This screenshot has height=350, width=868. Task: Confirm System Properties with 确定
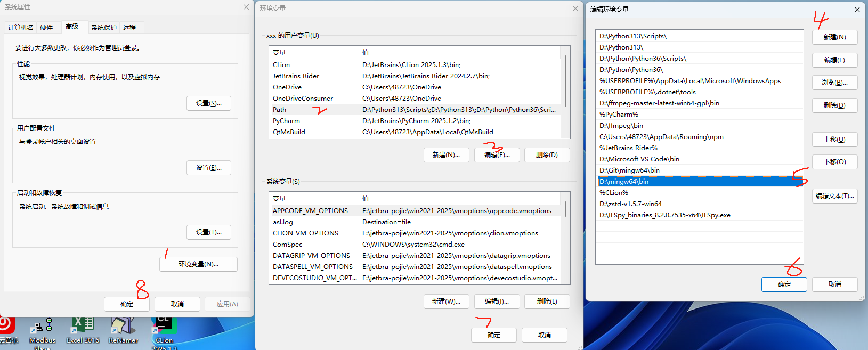[127, 304]
